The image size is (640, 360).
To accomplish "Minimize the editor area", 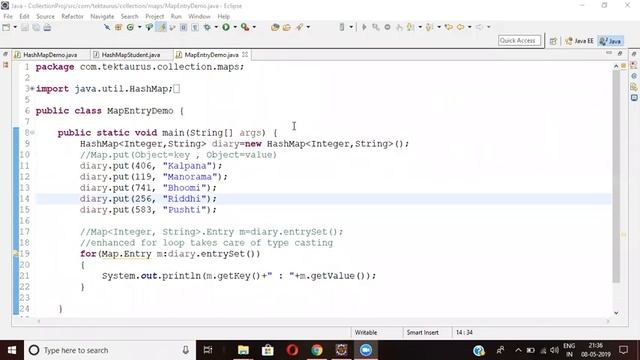I will coord(609,53).
